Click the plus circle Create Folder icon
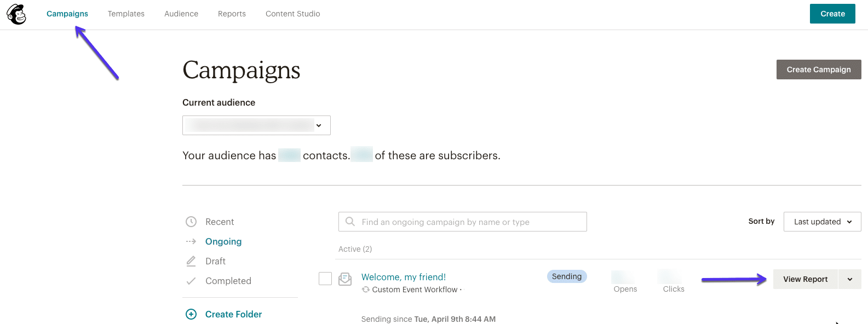The width and height of the screenshot is (868, 324). [191, 314]
